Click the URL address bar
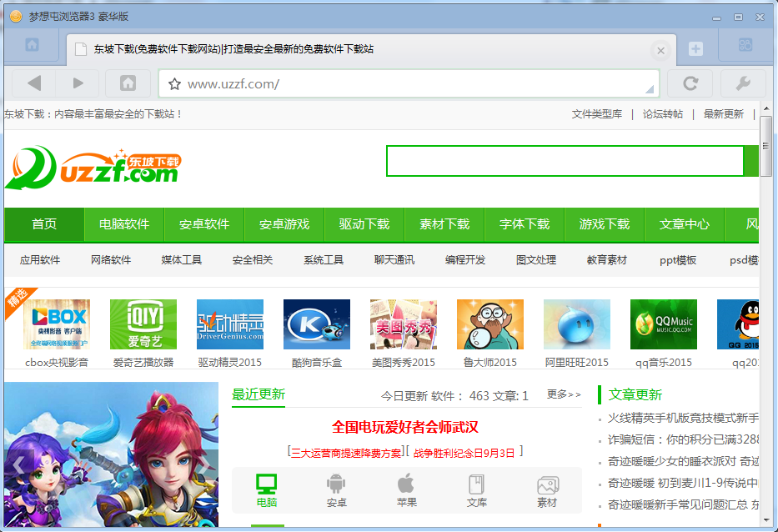The width and height of the screenshot is (778, 532). pos(409,84)
